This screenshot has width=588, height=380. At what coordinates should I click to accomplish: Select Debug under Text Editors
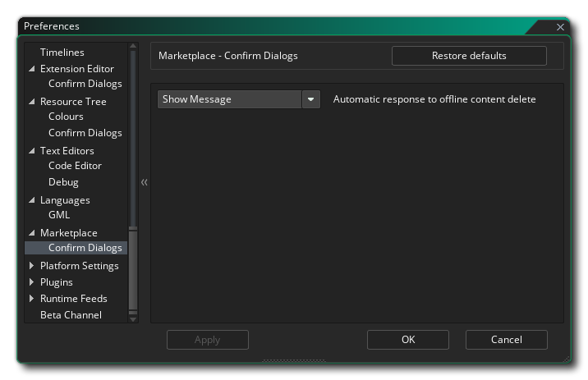pos(63,182)
